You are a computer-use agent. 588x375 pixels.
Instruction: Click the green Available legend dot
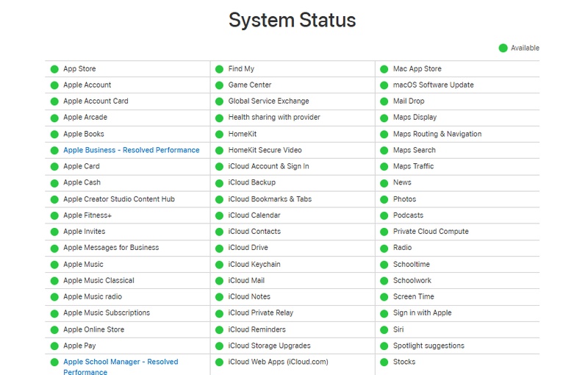(503, 48)
